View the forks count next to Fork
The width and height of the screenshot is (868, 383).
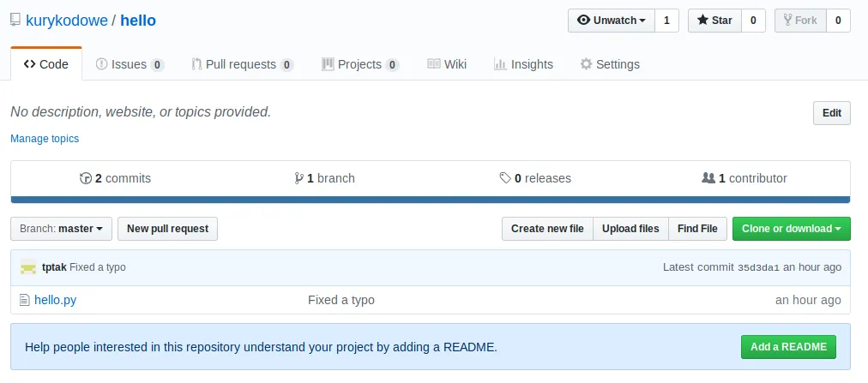pos(838,21)
